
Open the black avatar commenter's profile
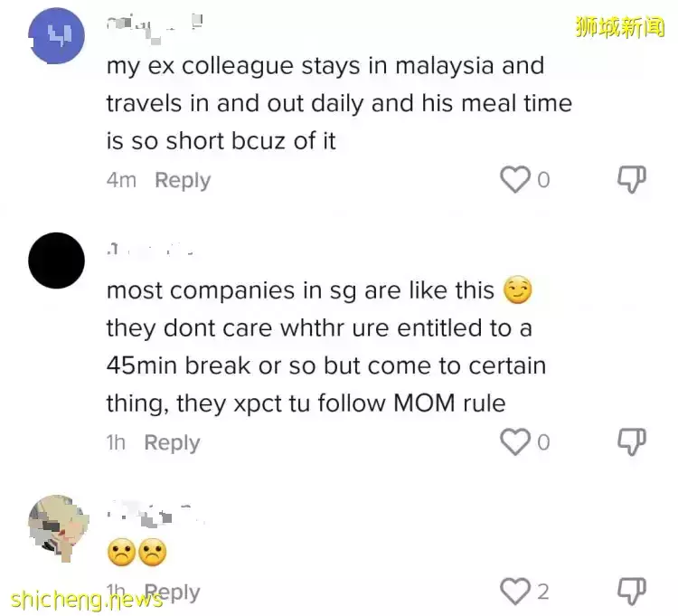pos(56,261)
